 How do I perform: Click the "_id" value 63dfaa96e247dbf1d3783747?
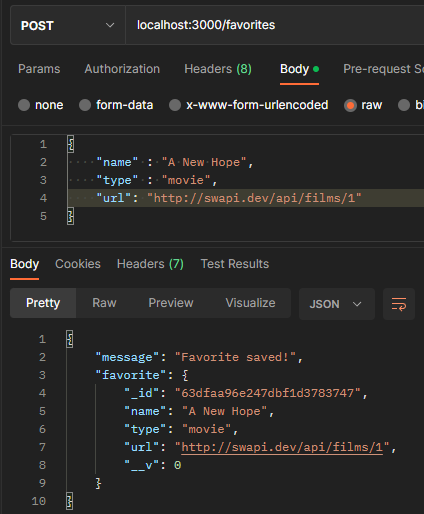point(267,393)
